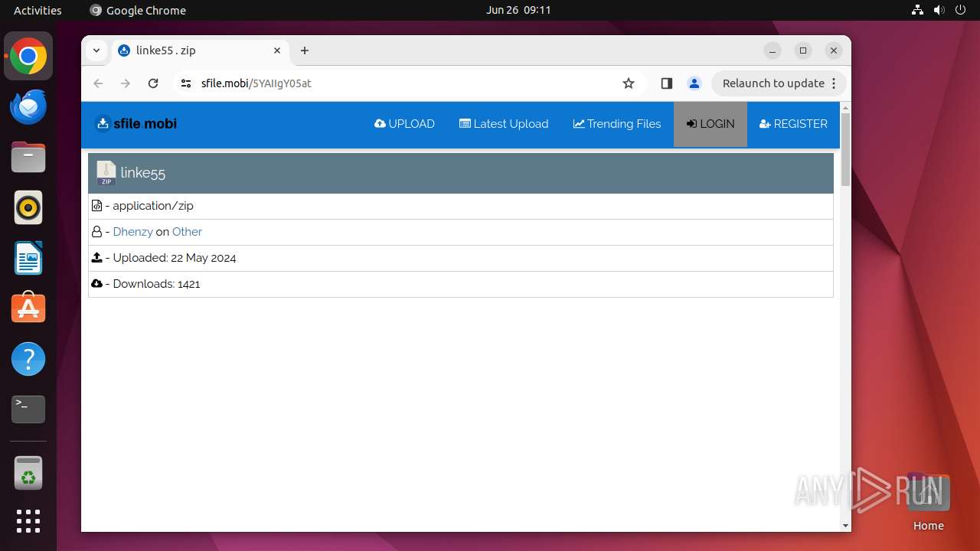Open uploader Dhenzy's profile link
Viewport: 980px width, 551px height.
(132, 232)
